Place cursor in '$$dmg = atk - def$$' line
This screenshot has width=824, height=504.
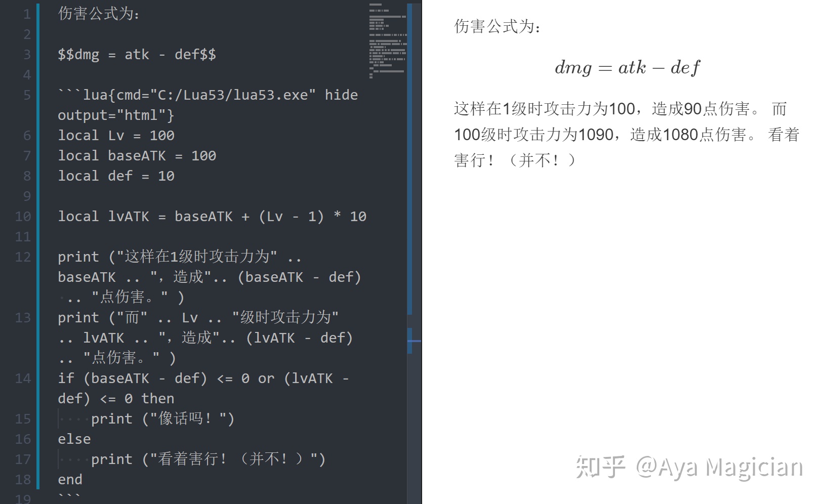[137, 55]
